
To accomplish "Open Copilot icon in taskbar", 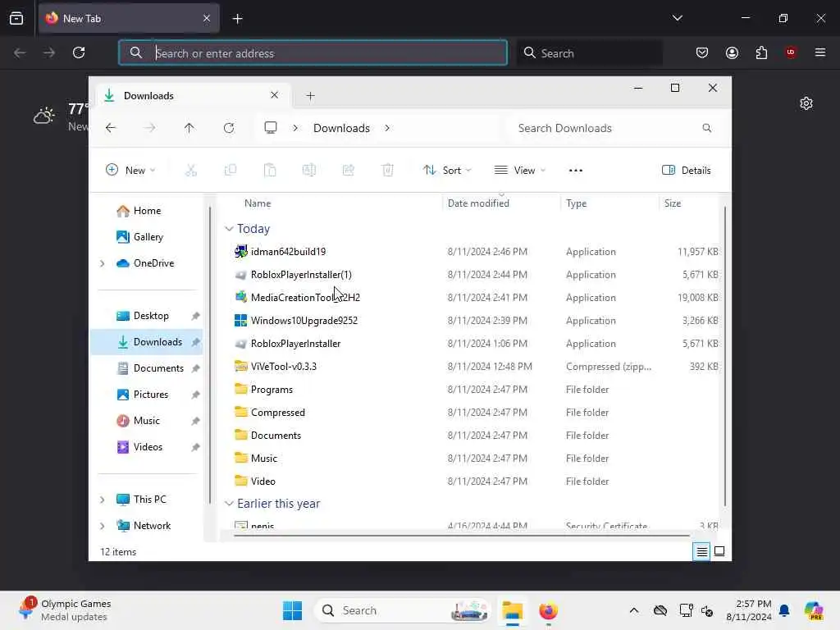I will (814, 610).
